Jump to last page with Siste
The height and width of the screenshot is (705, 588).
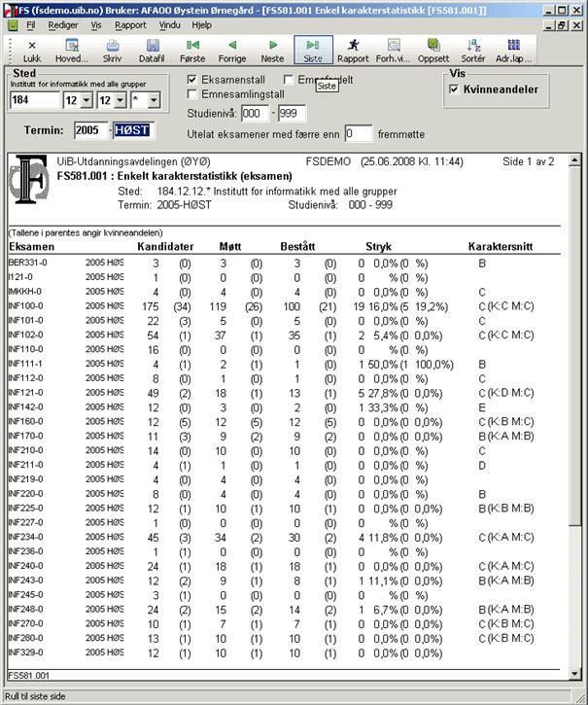313,51
